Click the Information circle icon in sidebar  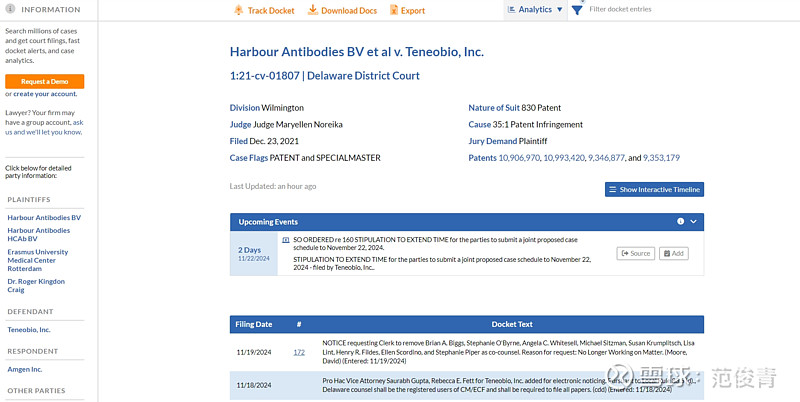click(x=10, y=9)
